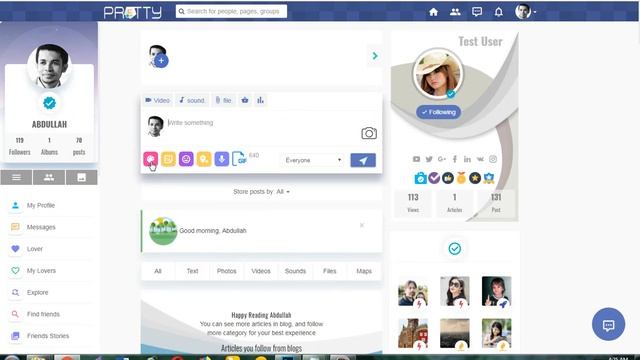The height and width of the screenshot is (360, 640).
Task: Click the sidebar list view button
Action: (16, 178)
